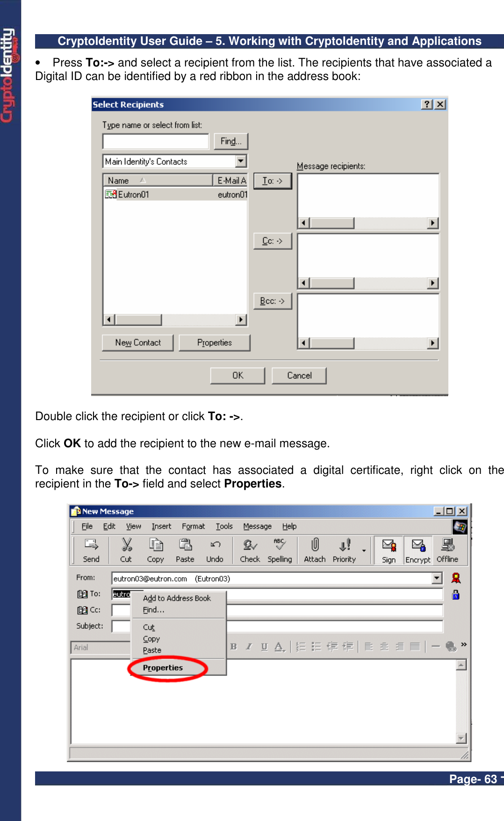Click the address book icon beside Cc:
Screen dimensions: 504x821
tap(83, 610)
